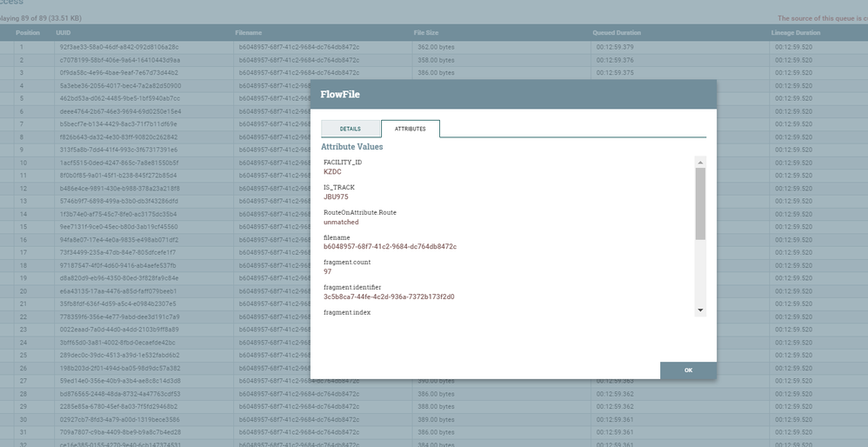Click UUID 92f3ae33-58a0-46df-a842-092d8106a28c
The image size is (868, 447).
click(119, 47)
